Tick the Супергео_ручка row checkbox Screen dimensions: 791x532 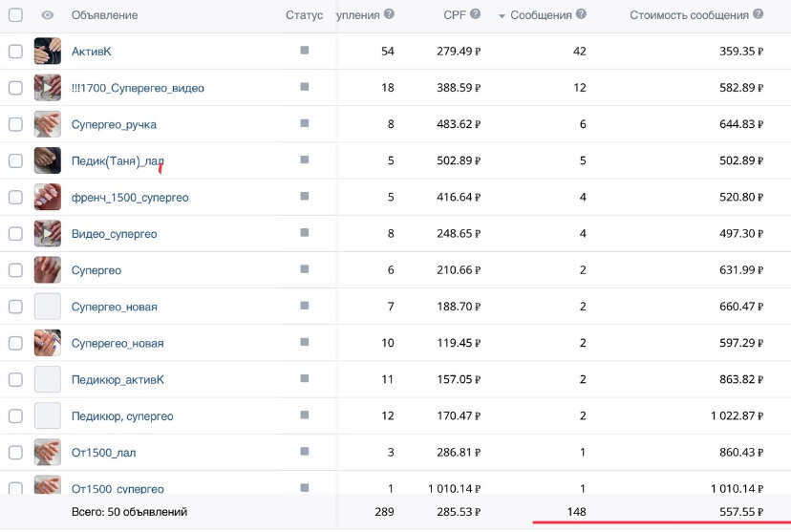[15, 124]
